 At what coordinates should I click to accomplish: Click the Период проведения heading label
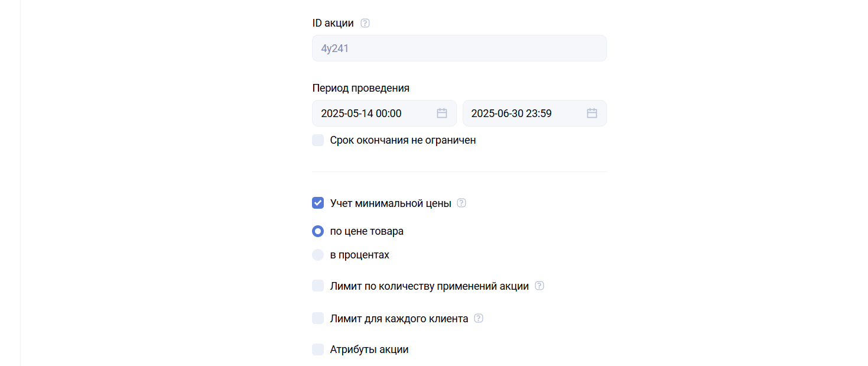tap(361, 88)
